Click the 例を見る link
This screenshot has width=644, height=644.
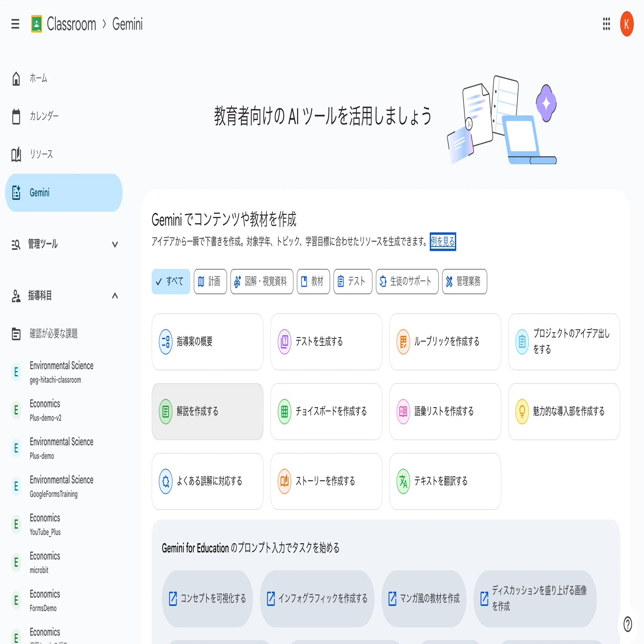pyautogui.click(x=443, y=241)
